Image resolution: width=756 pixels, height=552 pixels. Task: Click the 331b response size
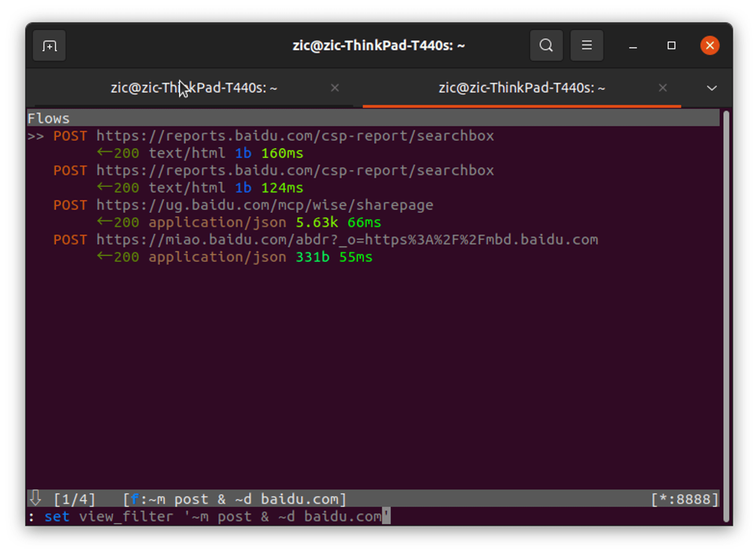point(312,257)
